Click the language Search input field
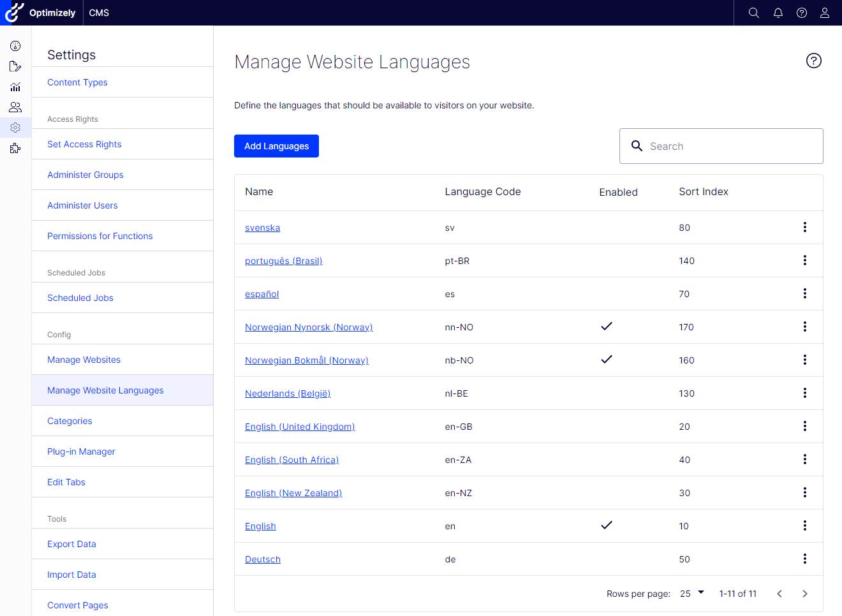Image resolution: width=842 pixels, height=616 pixels. coord(730,146)
